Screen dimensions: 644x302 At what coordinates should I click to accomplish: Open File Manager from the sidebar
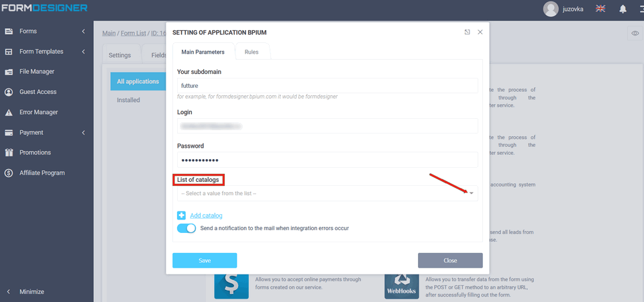(37, 72)
